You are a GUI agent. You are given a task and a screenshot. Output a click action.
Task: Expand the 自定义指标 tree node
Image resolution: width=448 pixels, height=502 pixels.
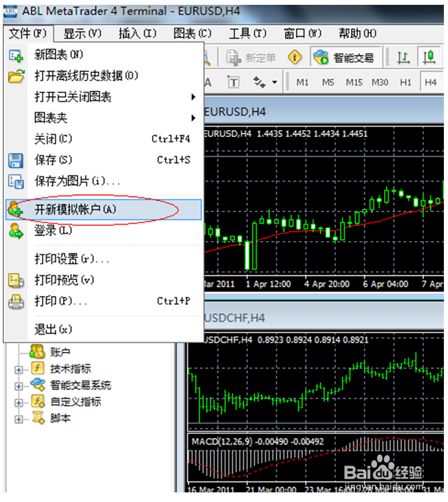19,403
